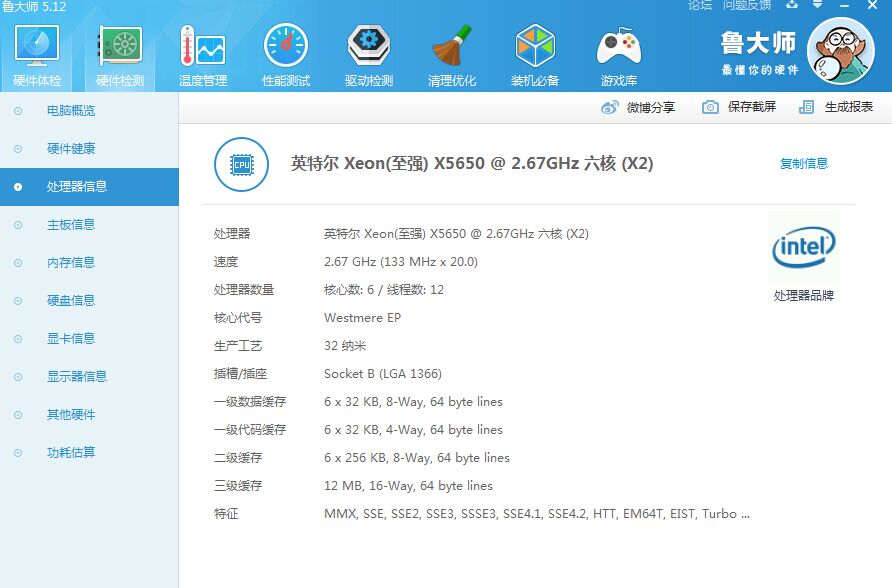Click the speed value 2.67 GHz (133 MHz x 20.0)
892x588 pixels.
click(x=400, y=262)
